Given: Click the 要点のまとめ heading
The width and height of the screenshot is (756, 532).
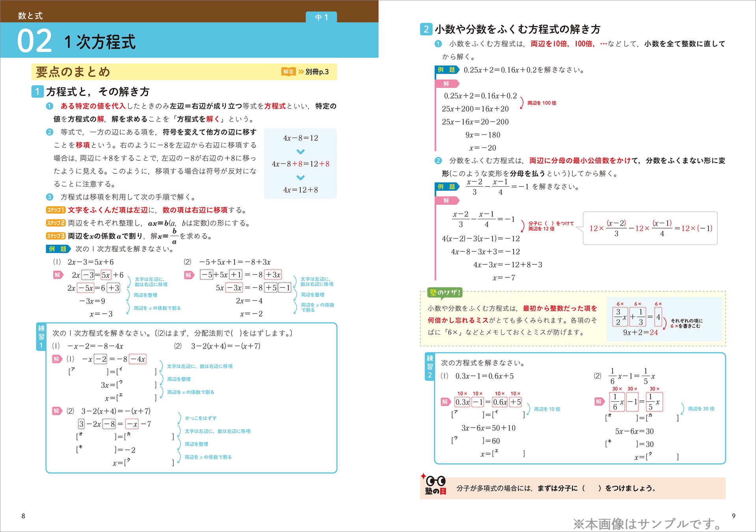Looking at the screenshot, I should tap(73, 72).
